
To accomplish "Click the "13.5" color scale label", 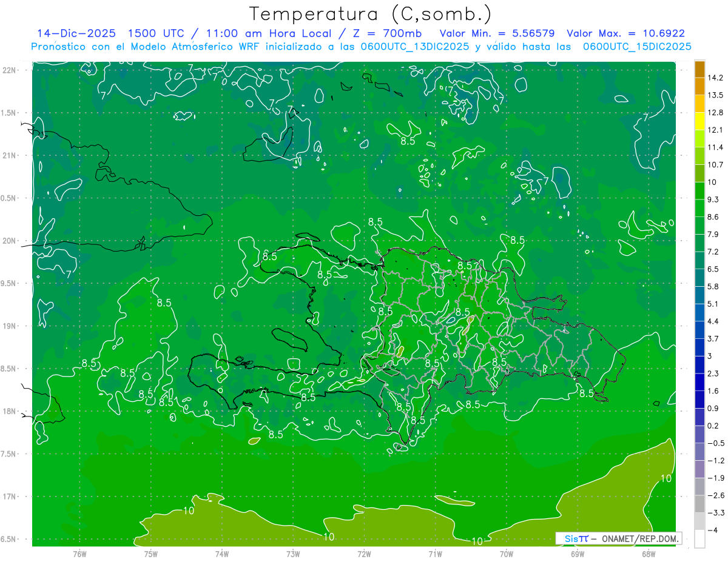I will (716, 95).
